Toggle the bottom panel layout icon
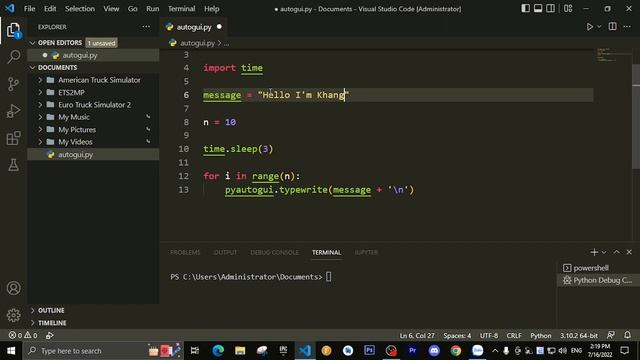 (538, 9)
